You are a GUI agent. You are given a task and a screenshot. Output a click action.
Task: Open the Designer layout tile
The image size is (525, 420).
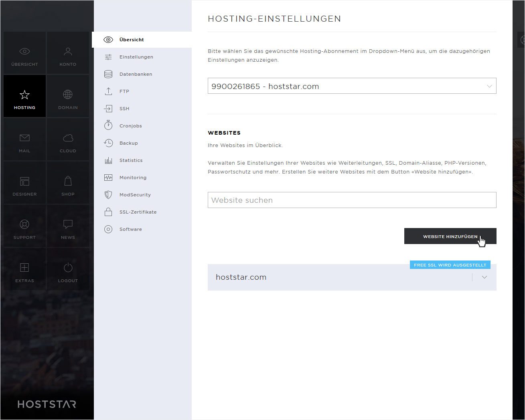24,183
